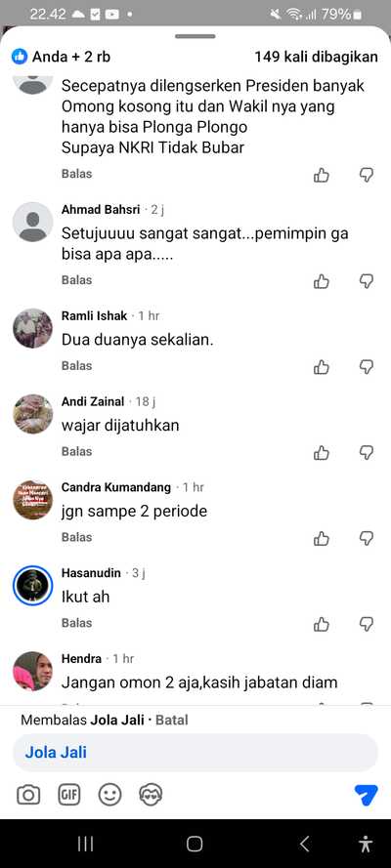Open the GIF picker
This screenshot has height=868, width=391.
pos(69,796)
